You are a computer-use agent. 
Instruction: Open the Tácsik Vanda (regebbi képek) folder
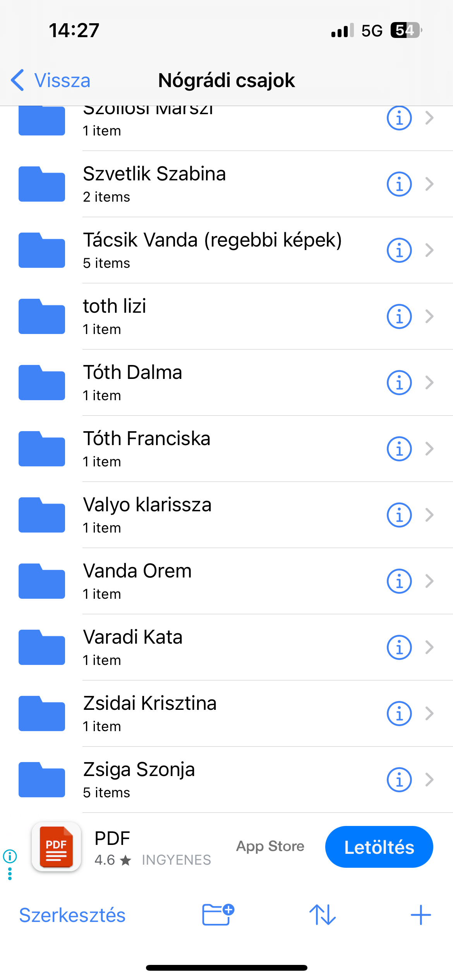click(x=212, y=250)
